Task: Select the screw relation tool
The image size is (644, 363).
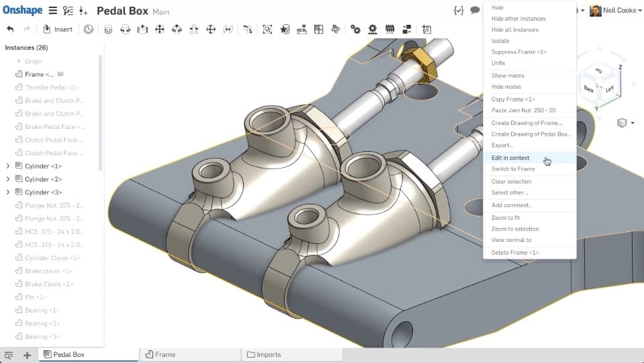Action: (x=389, y=29)
